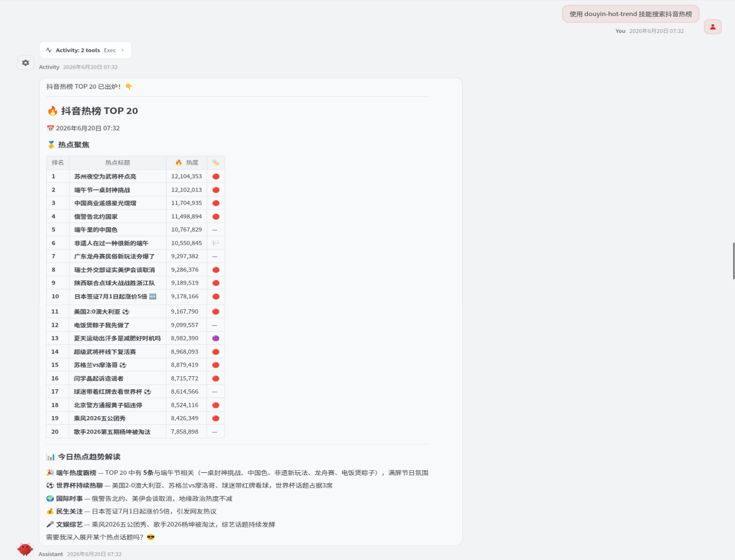Select the title "乘风2026五公团秀"
Screen dimensions: 735x560
99,418
